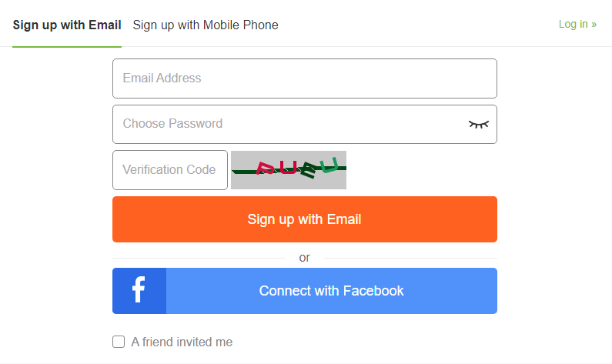
Task: Click the "or" divider text
Action: point(305,257)
